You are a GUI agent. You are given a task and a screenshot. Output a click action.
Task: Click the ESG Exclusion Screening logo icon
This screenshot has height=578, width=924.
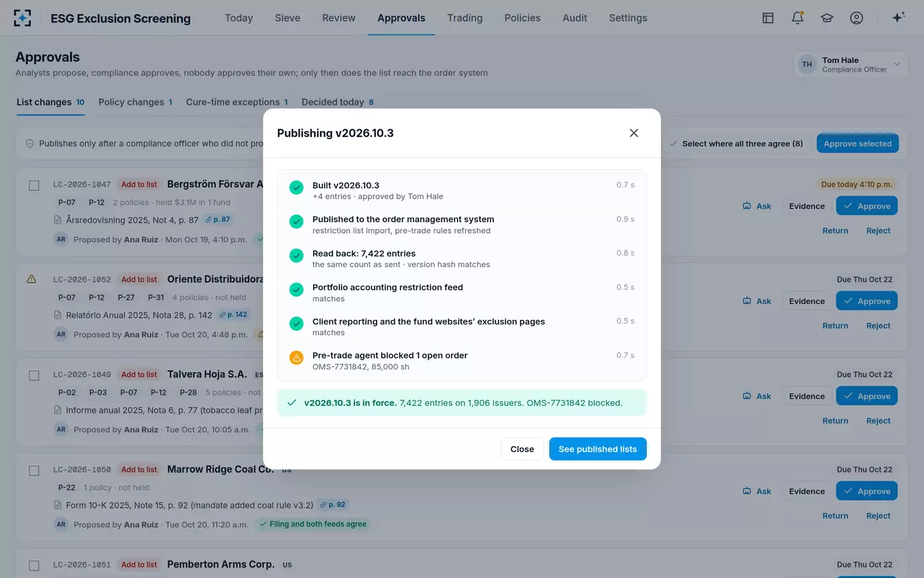22,18
